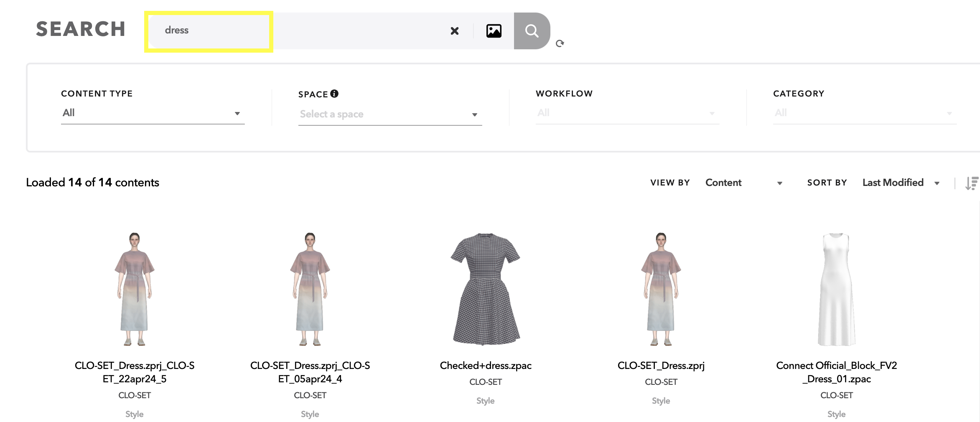Click the CLO-SET_Dress.zprj_CLO-SET_22apr24_5 title
This screenshot has width=980, height=422.
point(135,372)
